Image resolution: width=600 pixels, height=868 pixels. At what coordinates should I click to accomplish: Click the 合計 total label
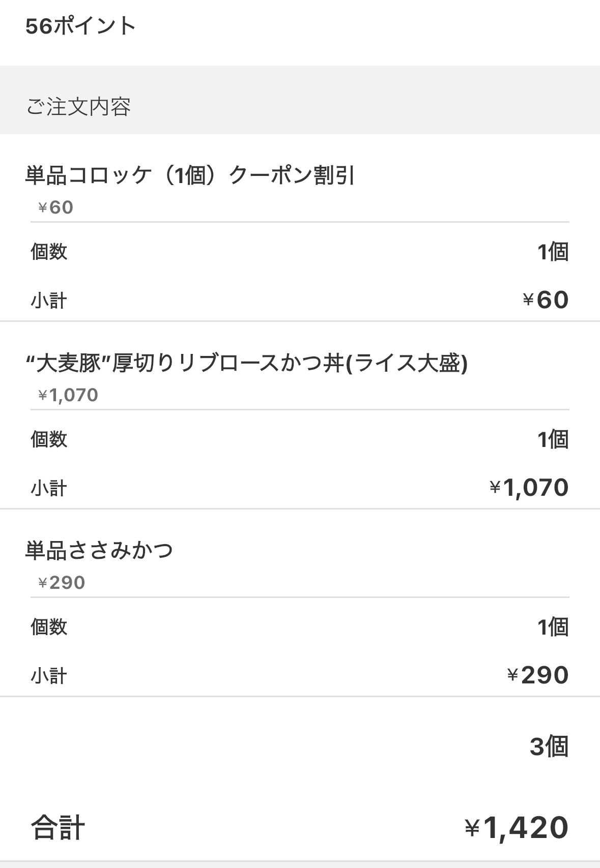(58, 828)
